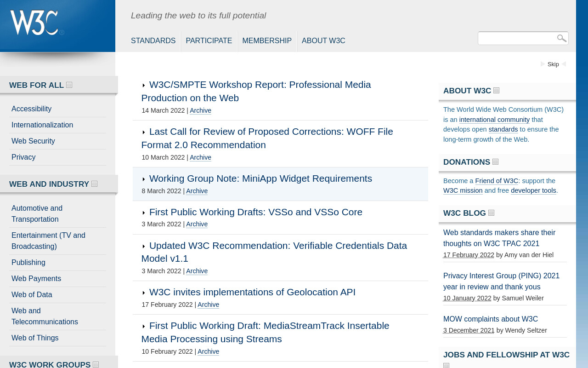Expand the Geolocation API news arrow
Viewport: 588px width, 368px height.
(144, 293)
